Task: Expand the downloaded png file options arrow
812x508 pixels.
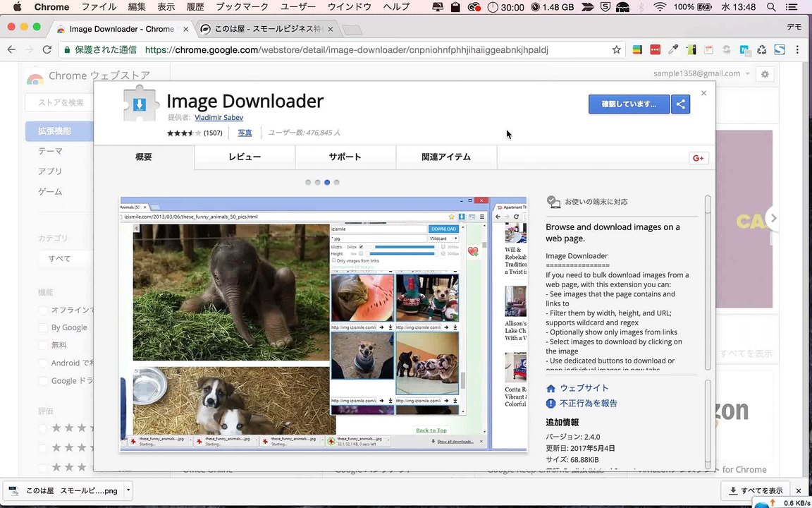Action: click(x=128, y=490)
